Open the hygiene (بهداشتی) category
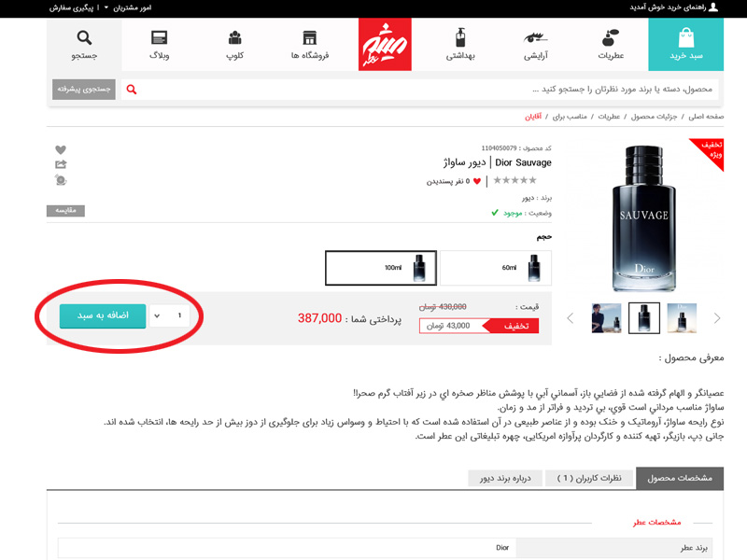 tap(460, 44)
